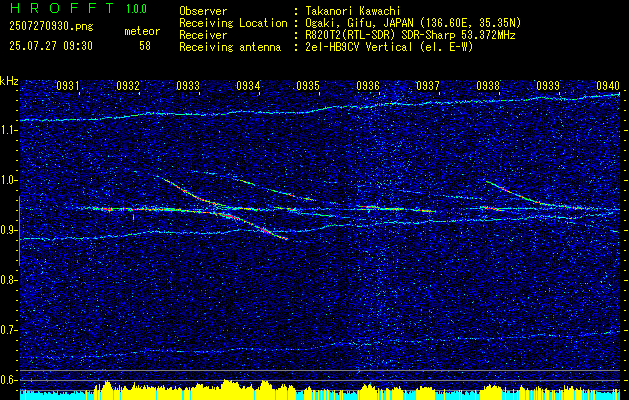629x400 pixels.
Task: Click the 0939 time marker
Action: tap(548, 85)
